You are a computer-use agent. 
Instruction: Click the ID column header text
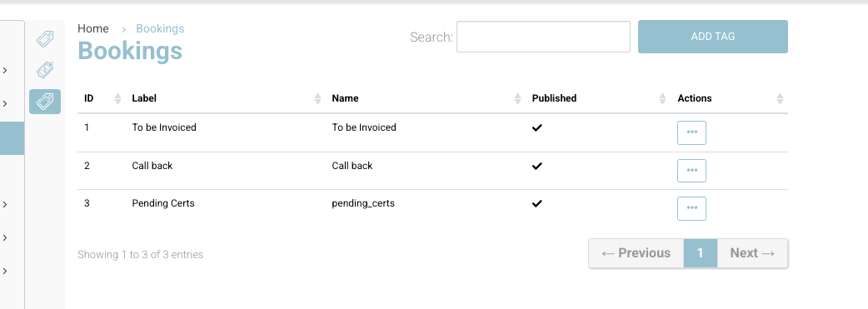point(88,98)
